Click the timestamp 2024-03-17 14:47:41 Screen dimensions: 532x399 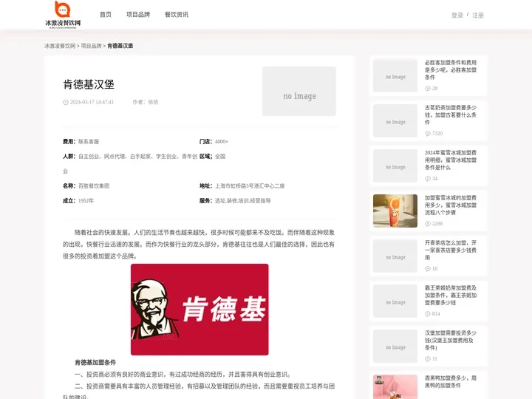[92, 102]
